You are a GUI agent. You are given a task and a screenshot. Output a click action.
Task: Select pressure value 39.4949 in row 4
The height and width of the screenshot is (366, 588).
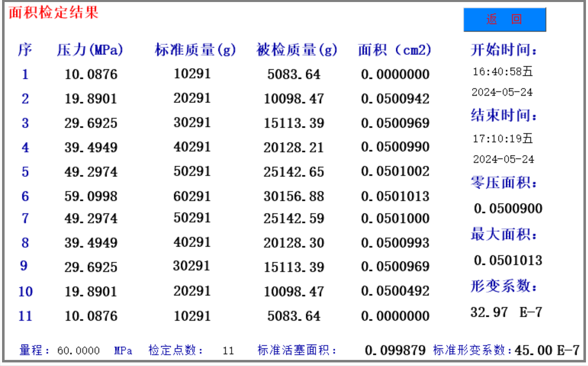pos(91,147)
